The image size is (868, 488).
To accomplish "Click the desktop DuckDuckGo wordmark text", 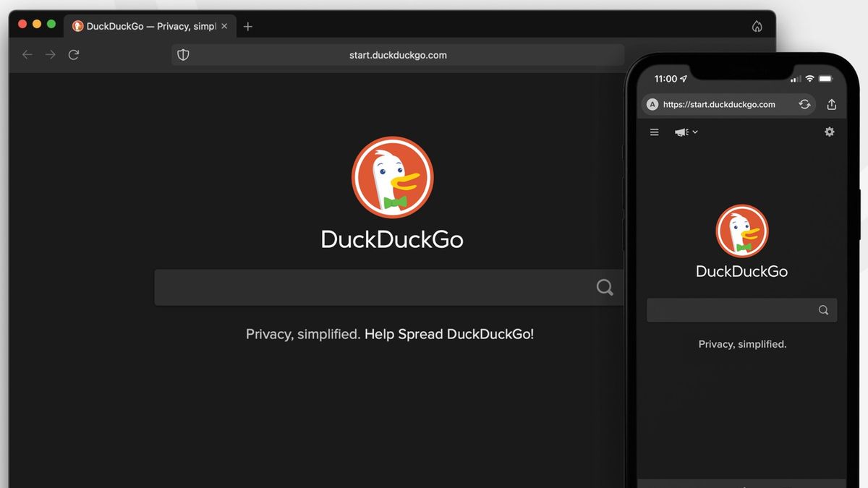I will 392,239.
